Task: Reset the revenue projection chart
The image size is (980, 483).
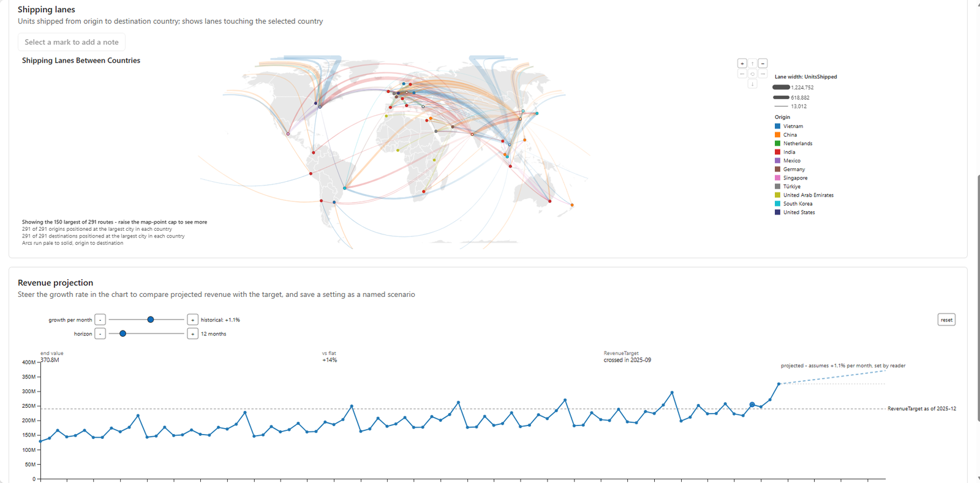Action: [946, 320]
